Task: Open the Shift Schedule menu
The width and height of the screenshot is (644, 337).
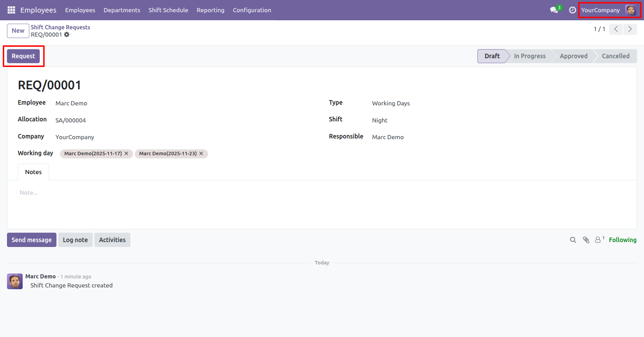Action: [x=168, y=10]
